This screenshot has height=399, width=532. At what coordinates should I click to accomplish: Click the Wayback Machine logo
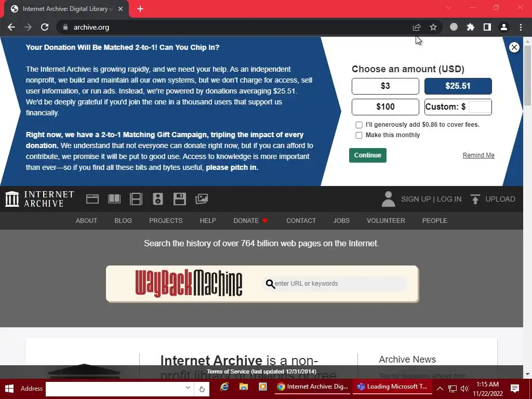click(x=189, y=284)
